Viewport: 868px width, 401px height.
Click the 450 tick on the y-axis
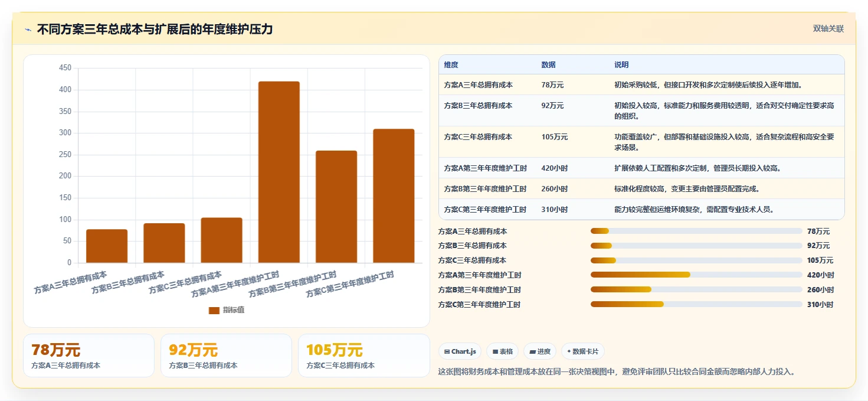point(65,68)
